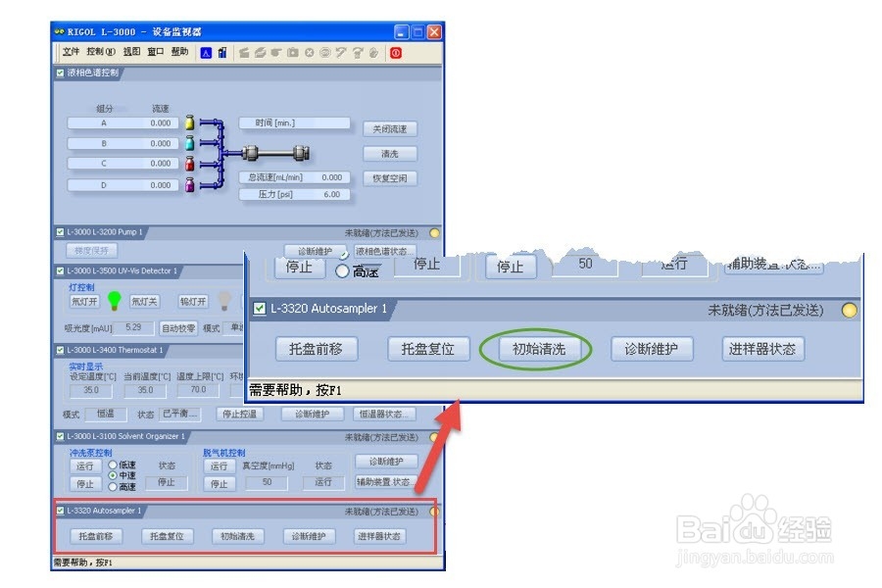Viewport: 882px width, 588px height.
Task: Click the chromatography column graphic in pump diagram
Action: (273, 153)
